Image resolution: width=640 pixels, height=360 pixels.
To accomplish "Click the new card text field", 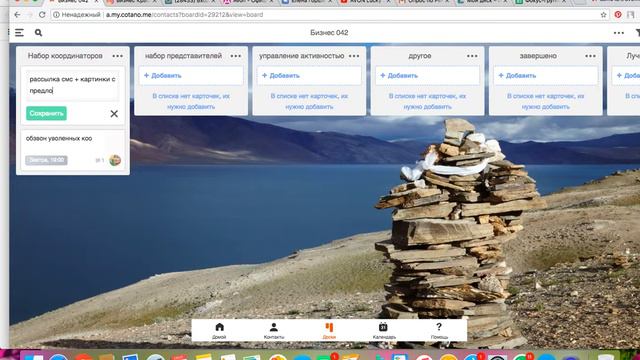I will 73,85.
